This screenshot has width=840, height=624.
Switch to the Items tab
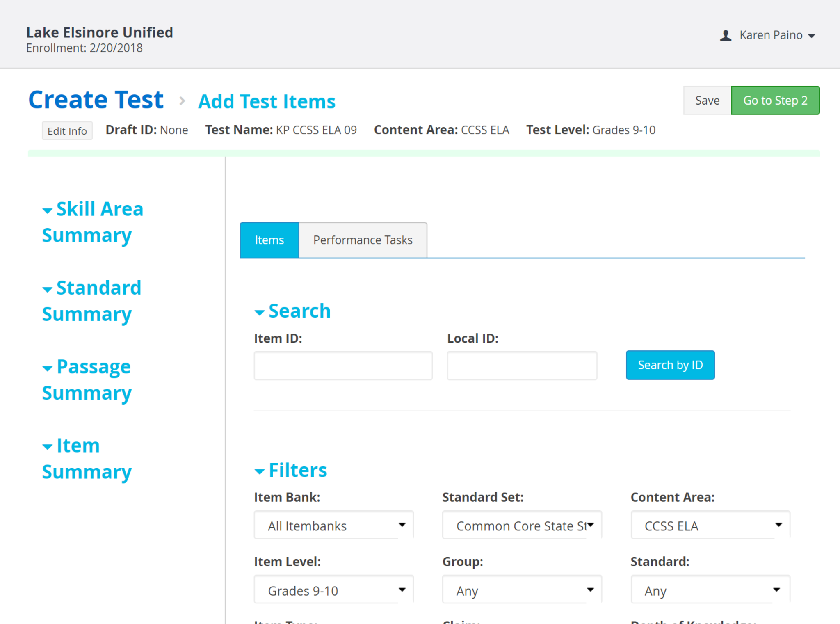click(269, 240)
